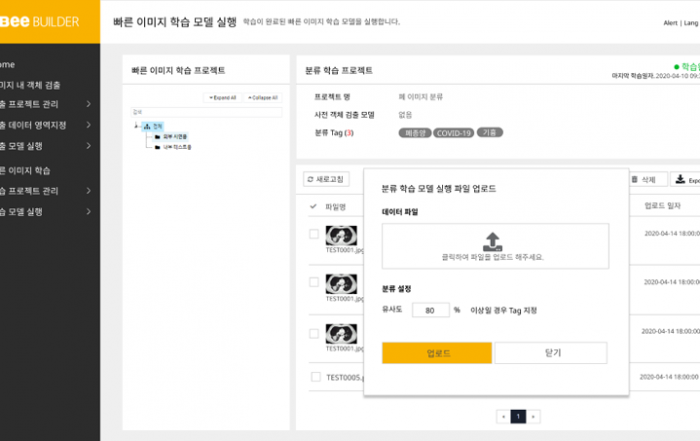Image resolution: width=700 pixels, height=441 pixels.
Task: Click the Export download button
Action: tap(686, 179)
